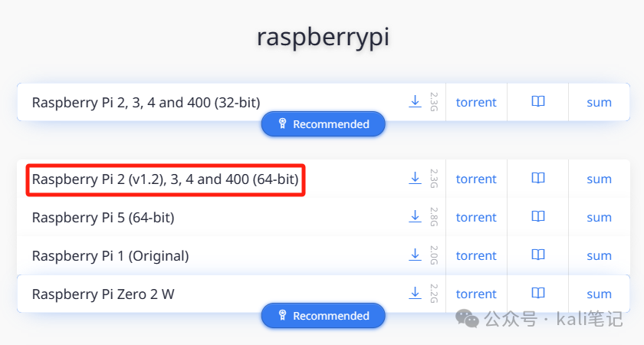
Task: Download the Raspberry Pi 1 (Original) image
Action: tap(416, 255)
